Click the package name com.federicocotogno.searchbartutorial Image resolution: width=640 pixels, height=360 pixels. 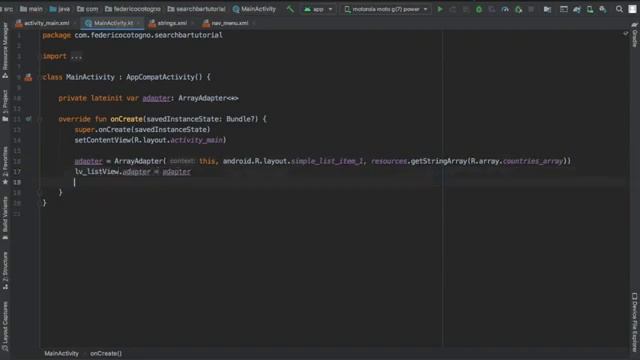coord(149,35)
